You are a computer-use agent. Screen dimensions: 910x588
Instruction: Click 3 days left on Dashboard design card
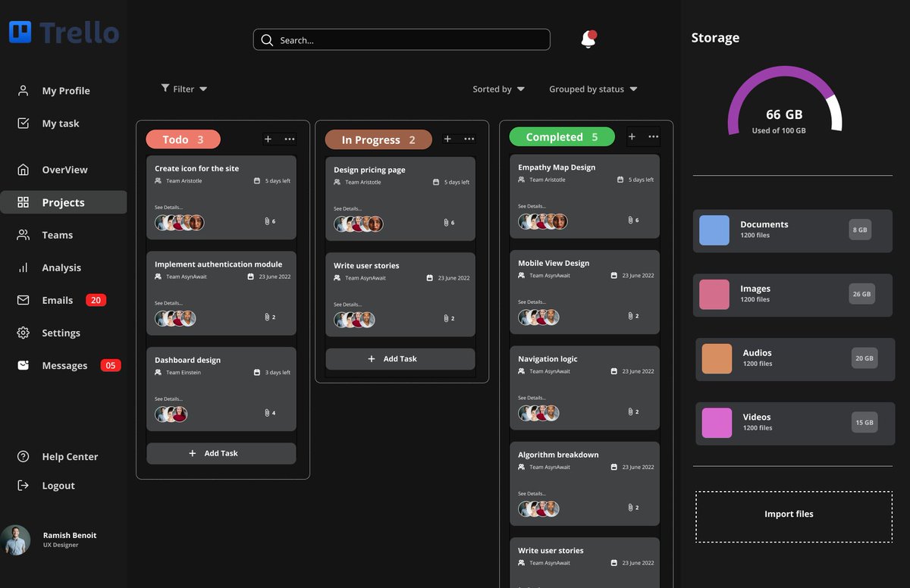(278, 373)
